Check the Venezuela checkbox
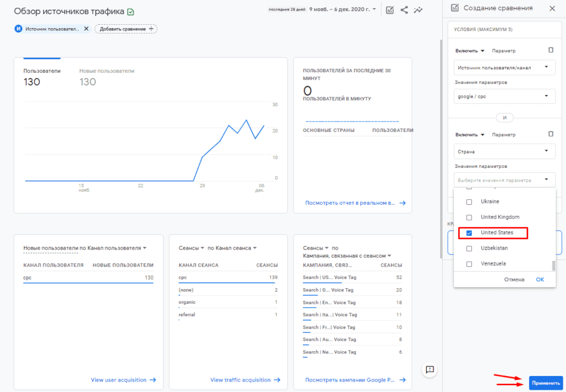The width and height of the screenshot is (566, 392). (x=469, y=264)
